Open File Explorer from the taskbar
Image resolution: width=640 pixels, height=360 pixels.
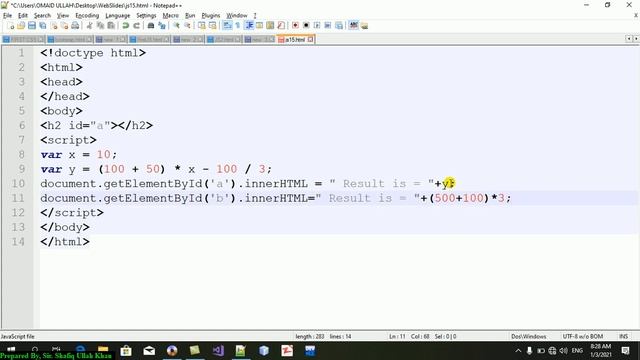(103, 349)
